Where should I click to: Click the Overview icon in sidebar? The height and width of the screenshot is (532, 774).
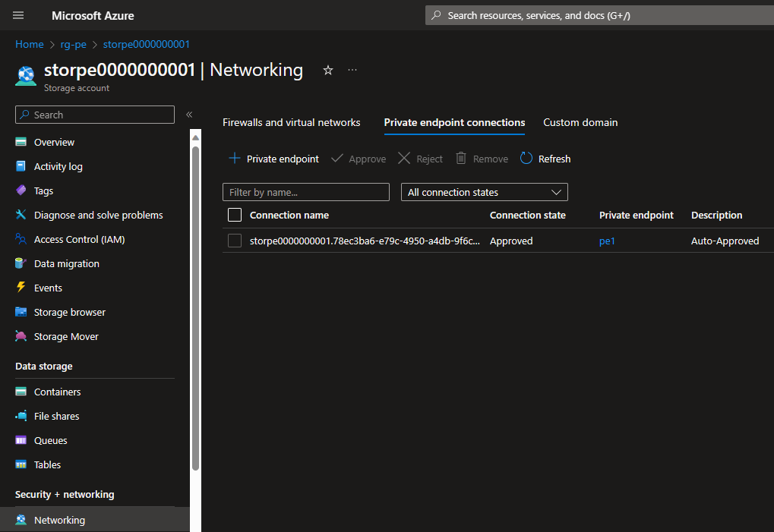pos(21,142)
